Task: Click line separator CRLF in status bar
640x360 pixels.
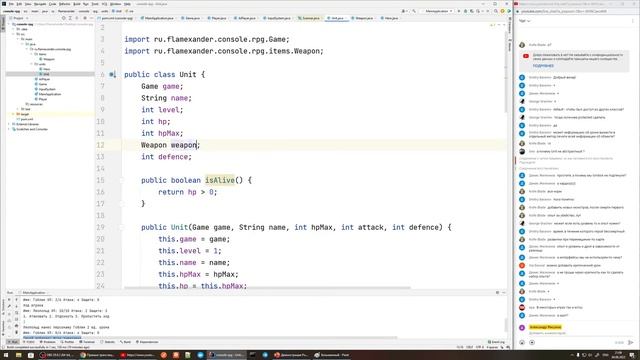Action: click(x=469, y=347)
